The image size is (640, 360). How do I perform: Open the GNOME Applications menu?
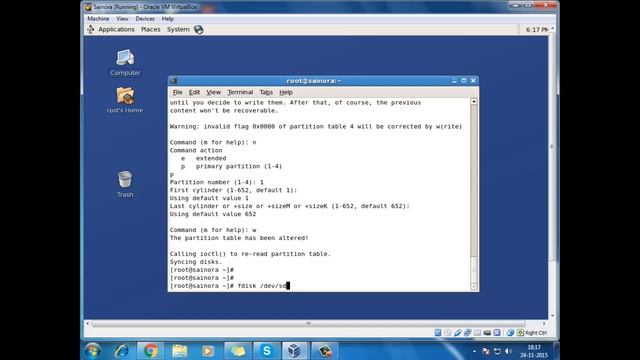[116, 29]
